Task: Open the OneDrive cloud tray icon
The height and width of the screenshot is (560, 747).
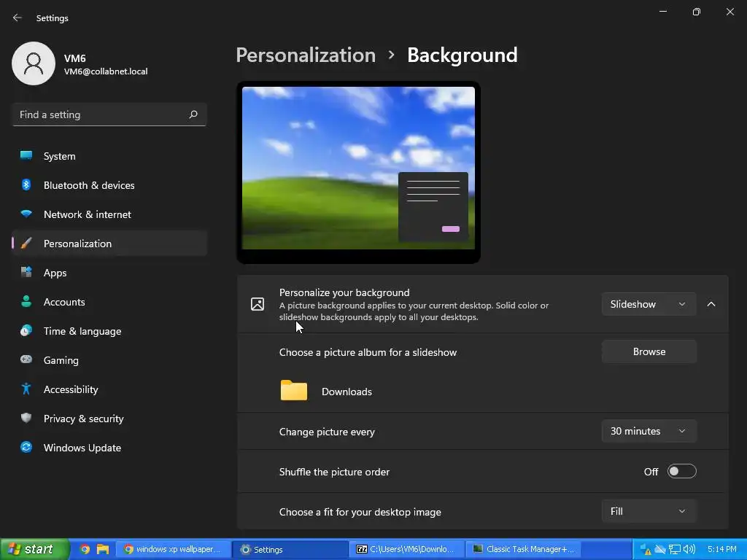Action: [659, 550]
